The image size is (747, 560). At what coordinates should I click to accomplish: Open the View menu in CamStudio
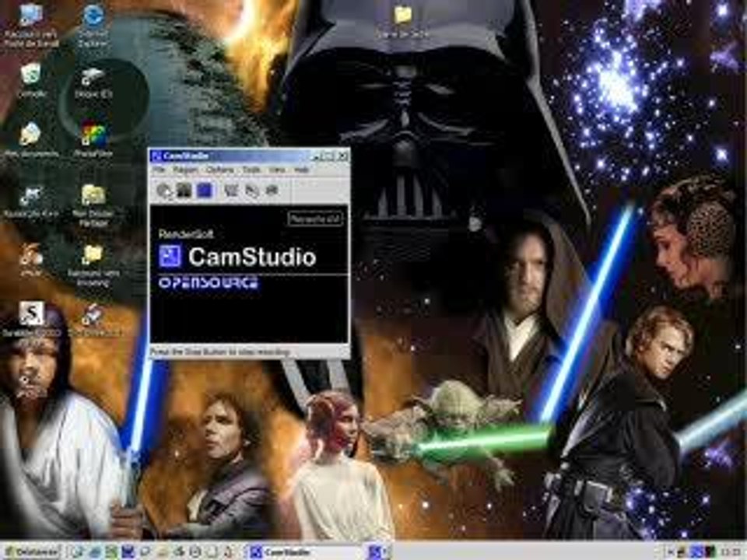277,170
